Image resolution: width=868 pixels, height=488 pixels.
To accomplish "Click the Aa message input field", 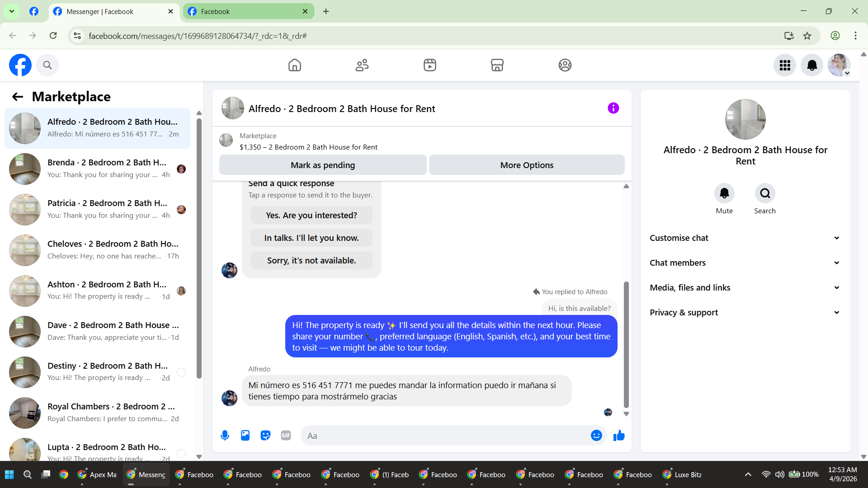I will 445,436.
